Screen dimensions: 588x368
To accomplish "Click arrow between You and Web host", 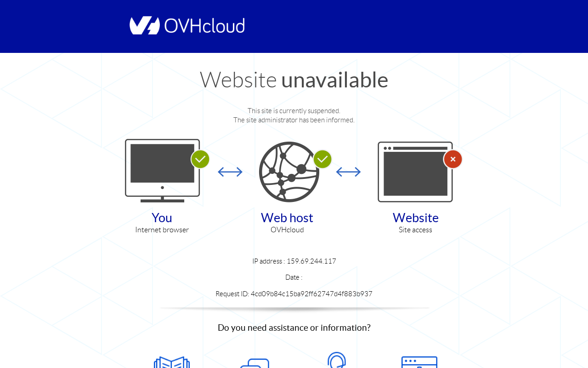I will tap(230, 172).
